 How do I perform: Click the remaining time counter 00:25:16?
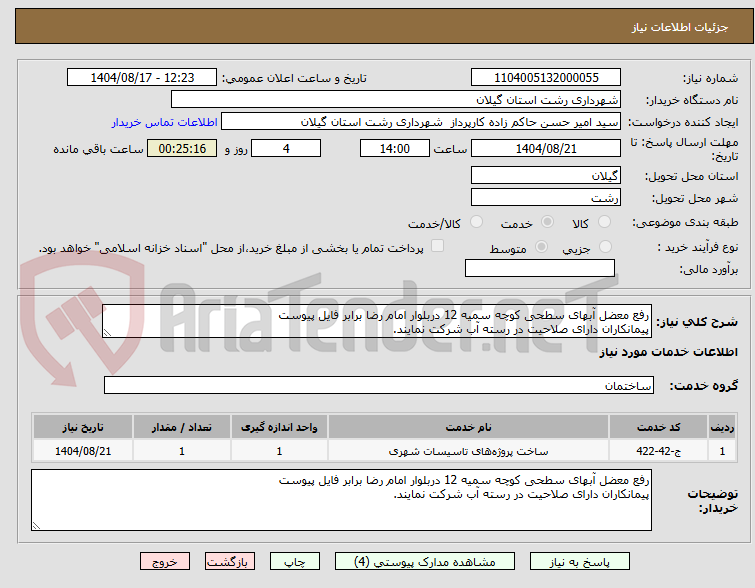pyautogui.click(x=182, y=148)
